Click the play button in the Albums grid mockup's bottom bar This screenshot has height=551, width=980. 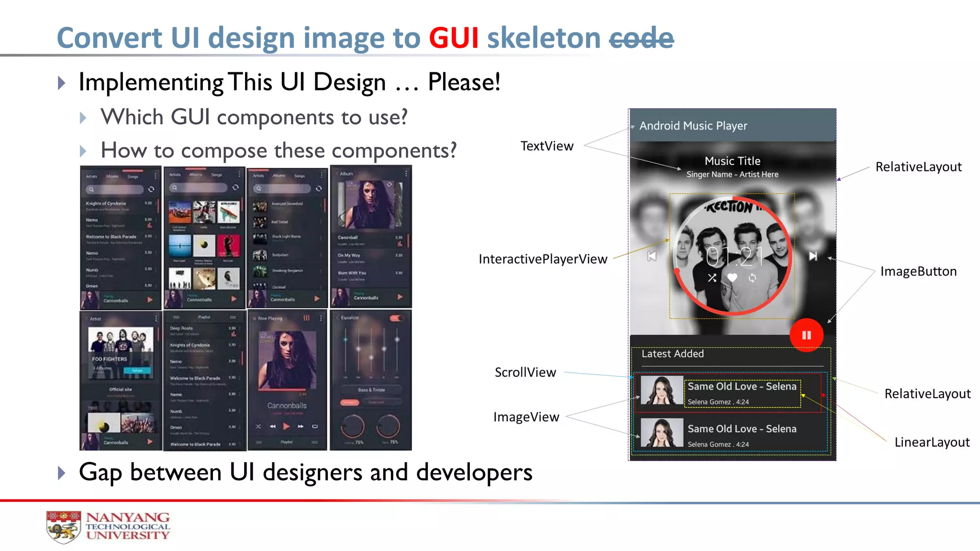coord(234,299)
